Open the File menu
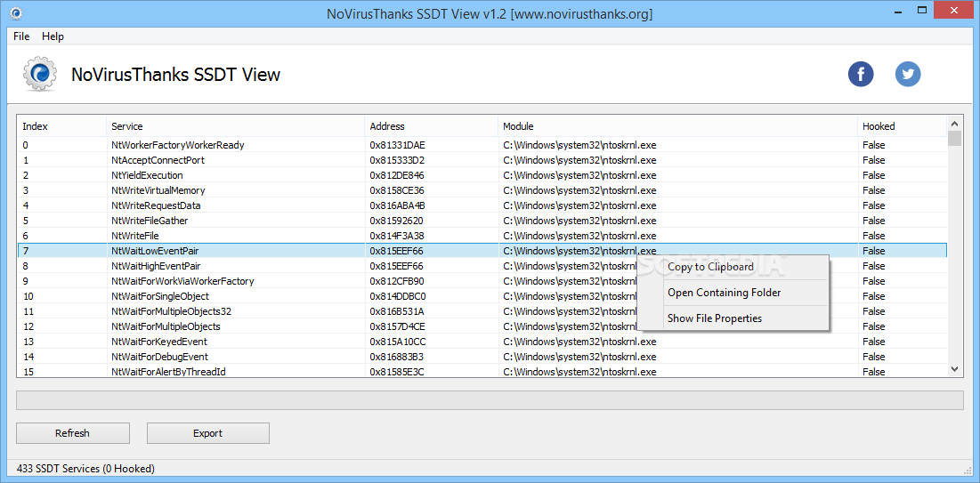This screenshot has width=980, height=483. click(x=21, y=36)
